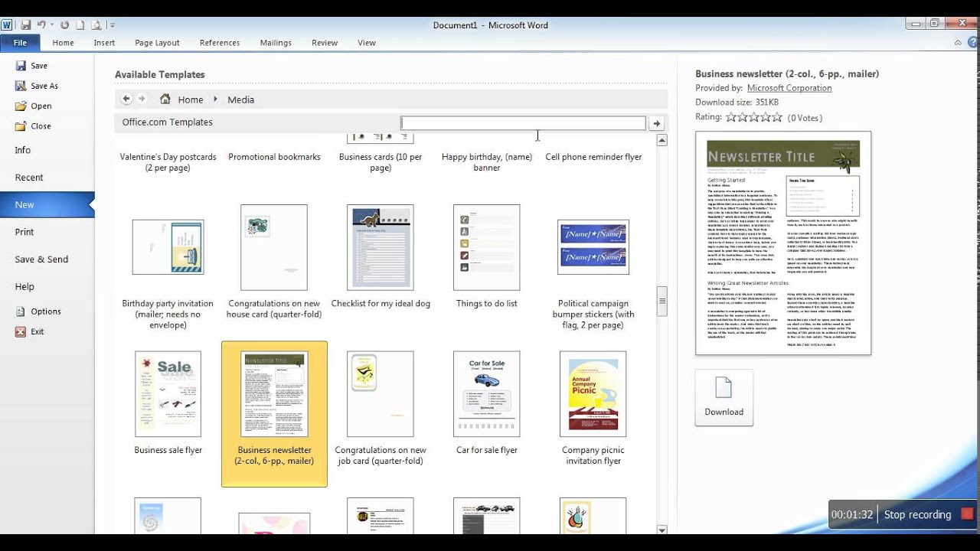
Task: Switch to the Home ribbon tab
Action: click(x=63, y=43)
